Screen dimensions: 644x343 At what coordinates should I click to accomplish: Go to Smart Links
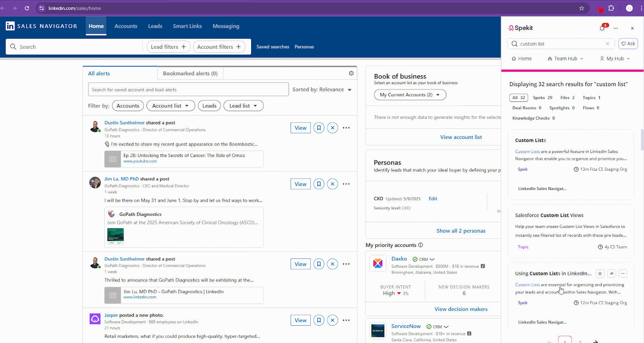[188, 26]
